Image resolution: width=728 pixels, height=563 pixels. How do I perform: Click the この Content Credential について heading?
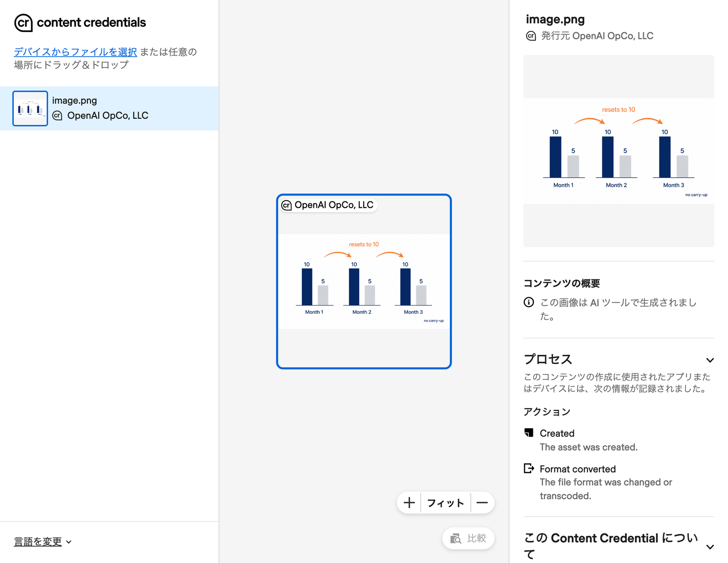tap(611, 546)
